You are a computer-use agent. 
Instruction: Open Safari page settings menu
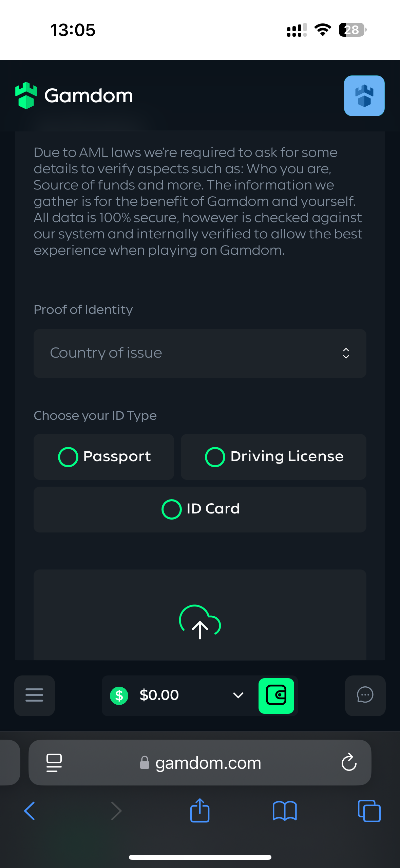coord(54,763)
